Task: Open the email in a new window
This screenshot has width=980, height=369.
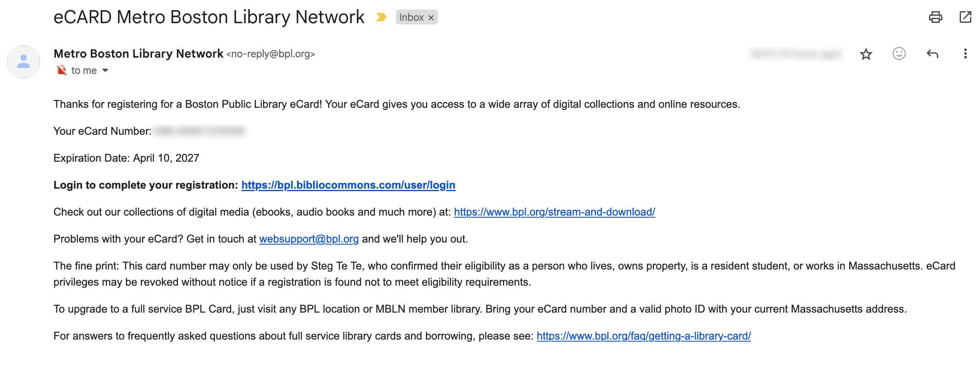Action: click(x=965, y=17)
